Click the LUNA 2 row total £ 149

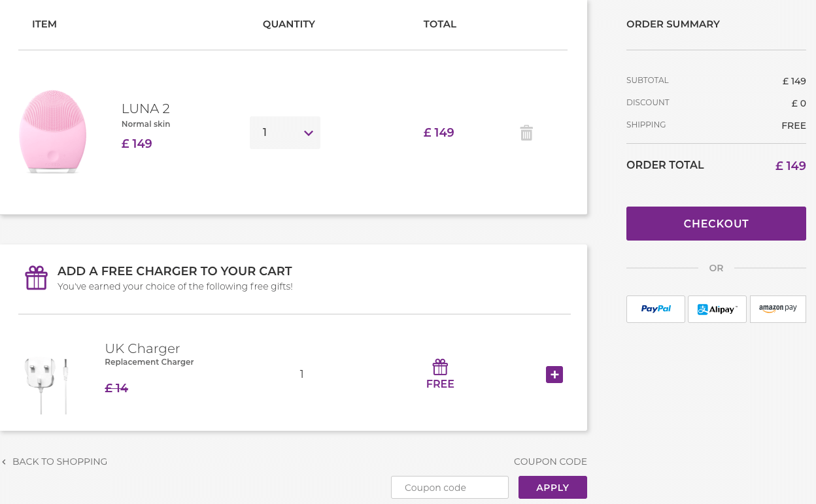tap(439, 133)
